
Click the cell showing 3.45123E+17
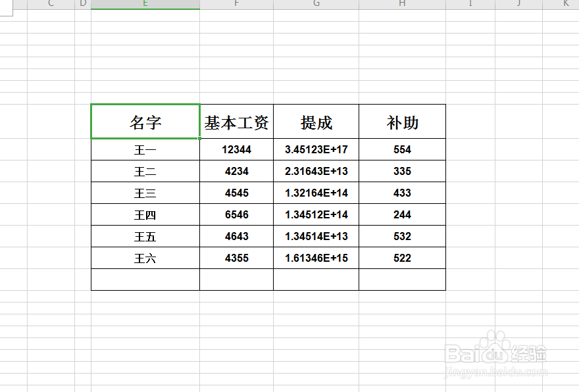[316, 149]
